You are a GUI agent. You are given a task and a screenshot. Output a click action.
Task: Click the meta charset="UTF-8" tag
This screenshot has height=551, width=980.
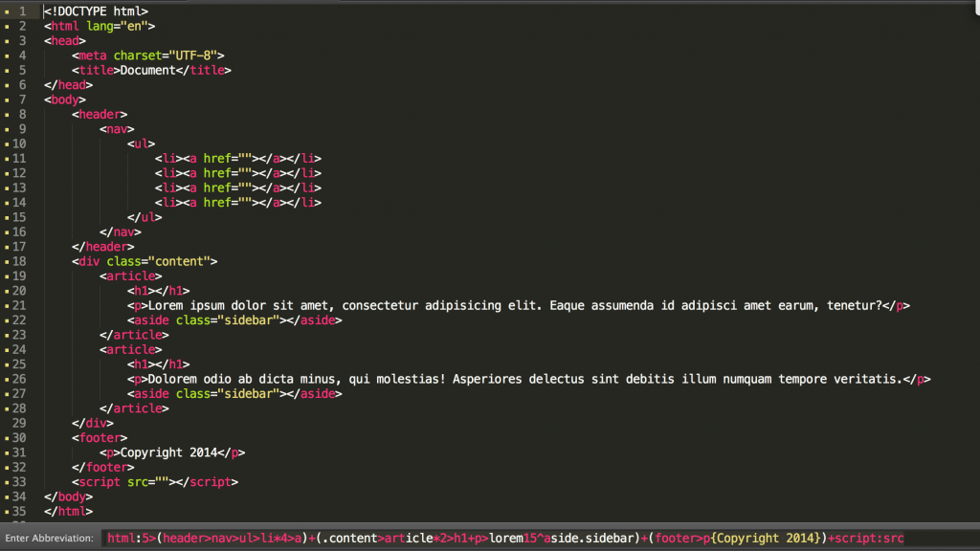click(x=148, y=55)
